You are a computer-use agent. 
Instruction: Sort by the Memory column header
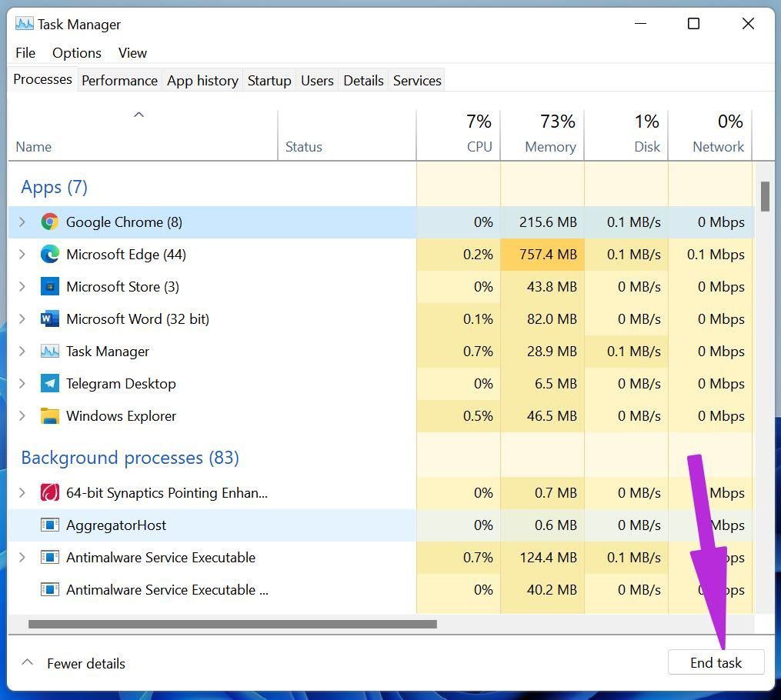point(542,135)
